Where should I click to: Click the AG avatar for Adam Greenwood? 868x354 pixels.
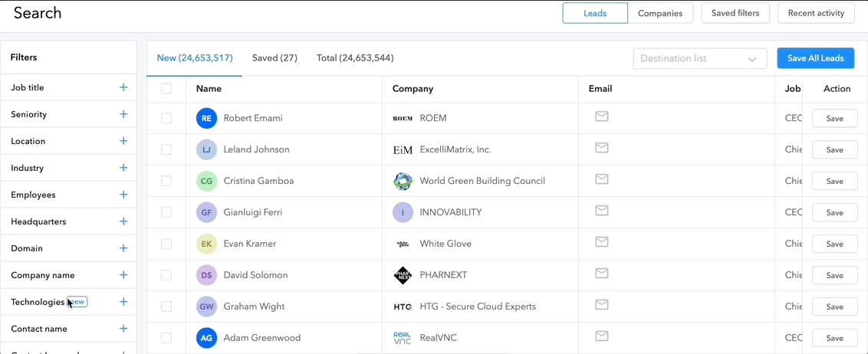click(206, 338)
